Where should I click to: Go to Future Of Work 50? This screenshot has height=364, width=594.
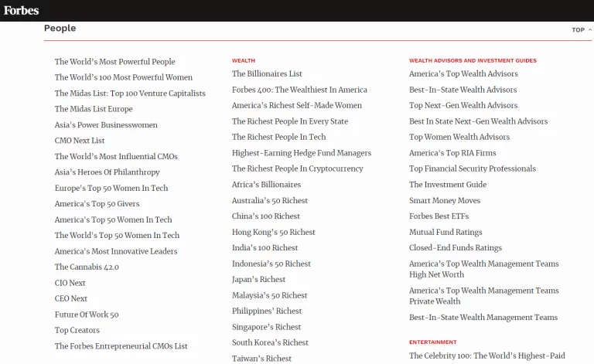click(87, 315)
